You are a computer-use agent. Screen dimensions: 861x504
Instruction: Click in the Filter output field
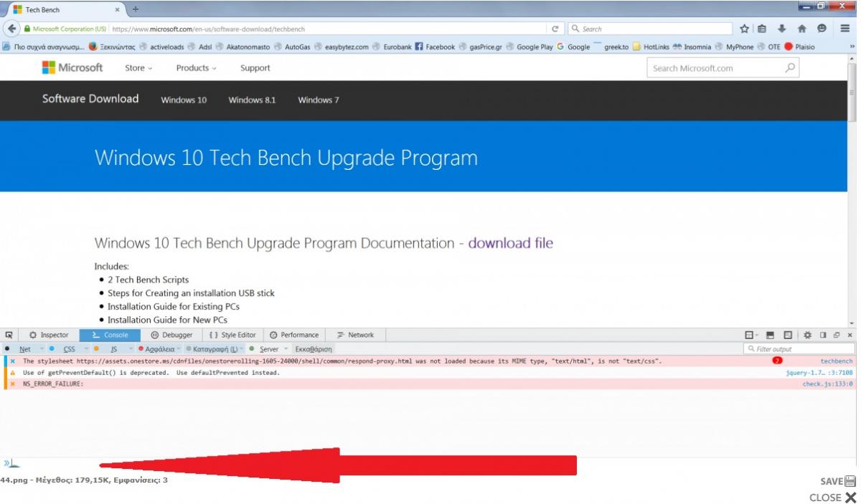pyautogui.click(x=799, y=349)
